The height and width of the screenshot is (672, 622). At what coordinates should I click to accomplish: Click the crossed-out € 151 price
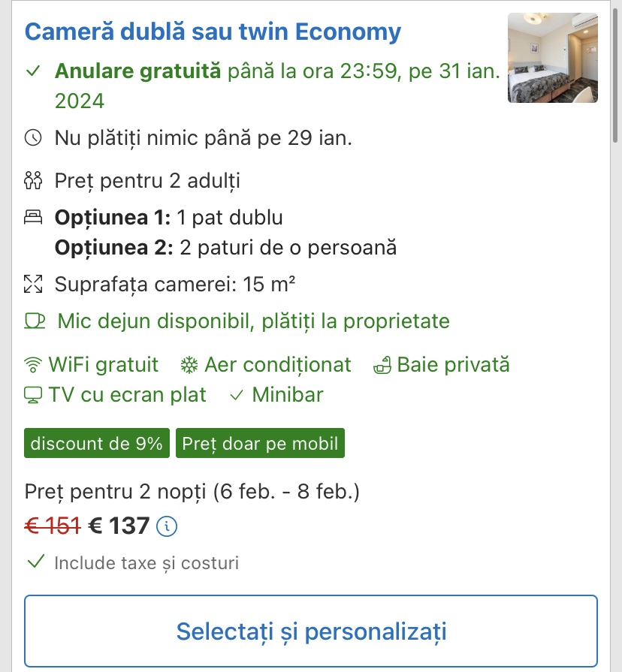pyautogui.click(x=53, y=526)
